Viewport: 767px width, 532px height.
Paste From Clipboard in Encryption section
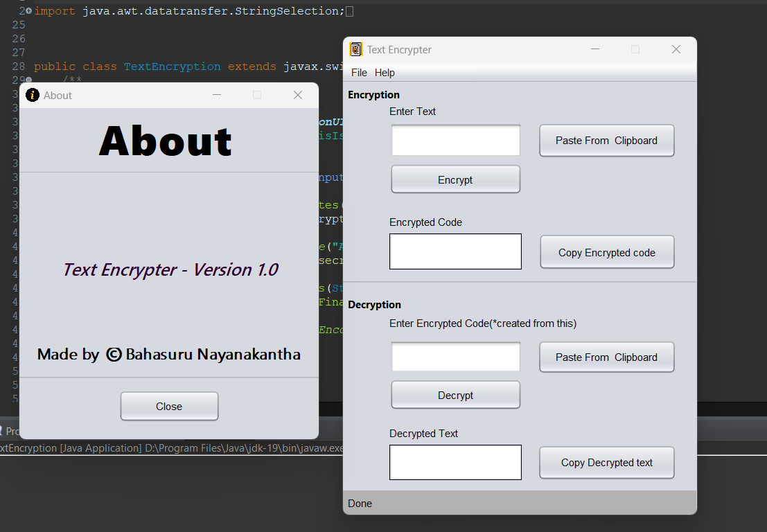coord(606,141)
